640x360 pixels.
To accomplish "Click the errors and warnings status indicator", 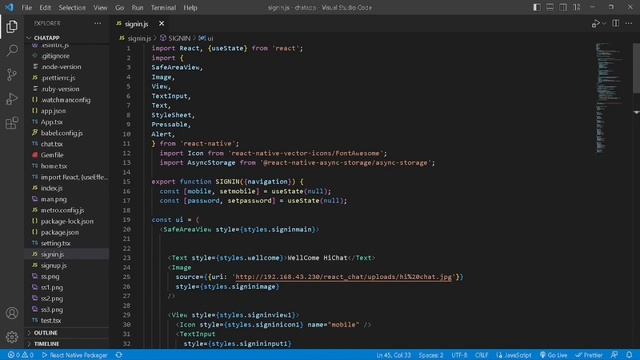I will pyautogui.click(x=20, y=355).
